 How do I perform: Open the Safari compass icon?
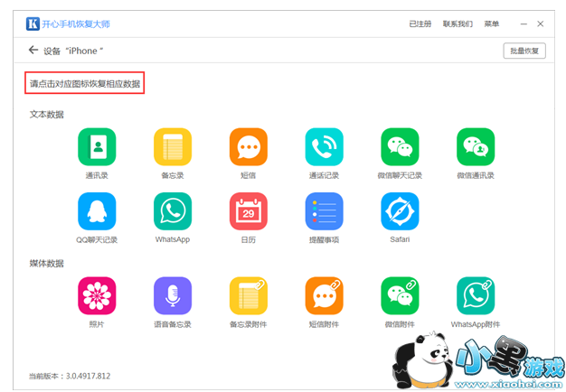(400, 211)
